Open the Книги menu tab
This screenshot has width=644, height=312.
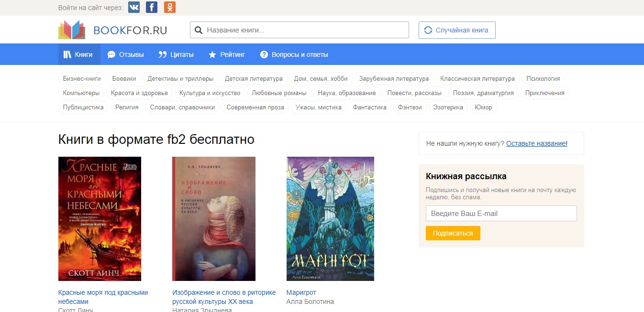tap(79, 54)
